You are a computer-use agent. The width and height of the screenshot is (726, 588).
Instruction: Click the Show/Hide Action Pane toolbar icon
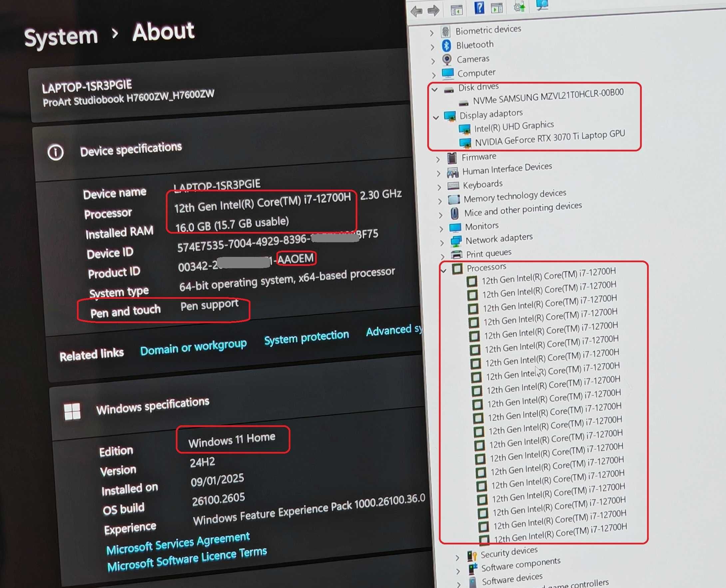pyautogui.click(x=497, y=8)
